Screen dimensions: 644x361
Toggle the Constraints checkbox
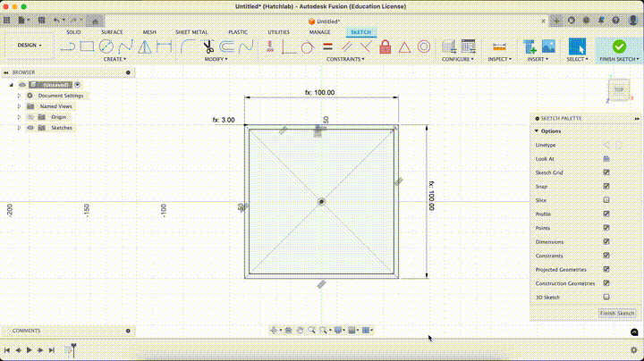tap(606, 256)
